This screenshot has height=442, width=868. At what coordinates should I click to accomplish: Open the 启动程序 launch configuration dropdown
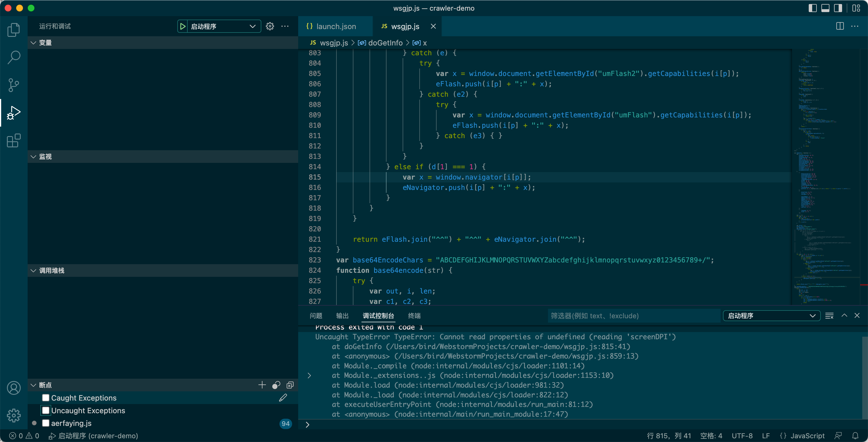(223, 26)
